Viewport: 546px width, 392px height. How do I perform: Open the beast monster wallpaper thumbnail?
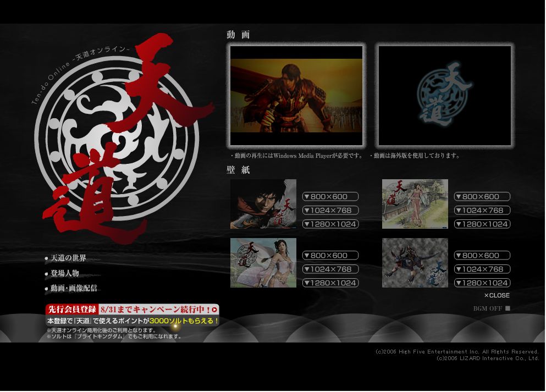pyautogui.click(x=415, y=263)
